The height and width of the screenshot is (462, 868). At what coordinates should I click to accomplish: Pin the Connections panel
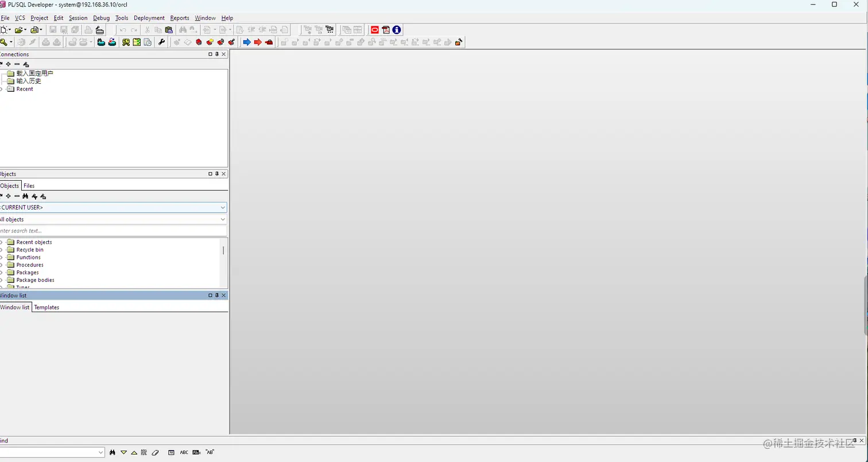tap(217, 54)
